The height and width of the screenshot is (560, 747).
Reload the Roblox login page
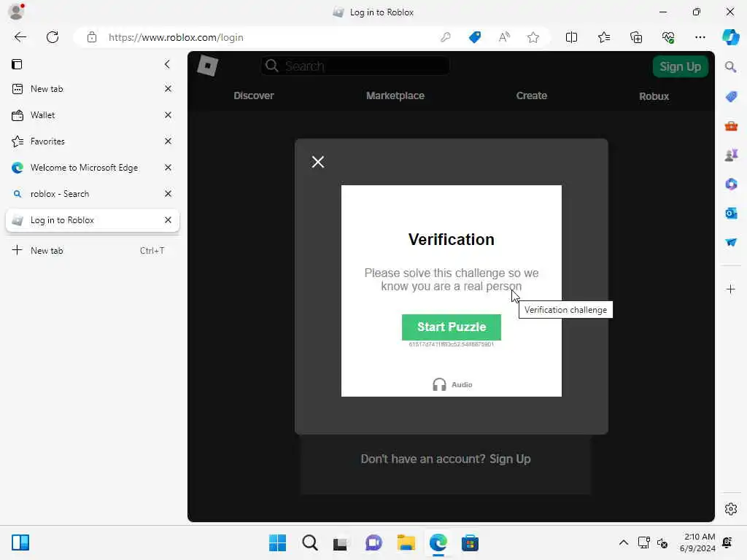[53, 37]
